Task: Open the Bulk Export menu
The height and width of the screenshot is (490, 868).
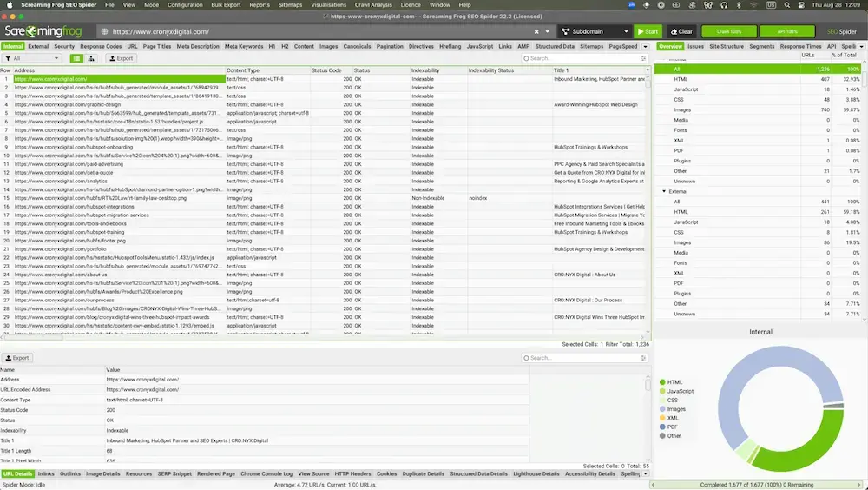Action: pos(227,4)
